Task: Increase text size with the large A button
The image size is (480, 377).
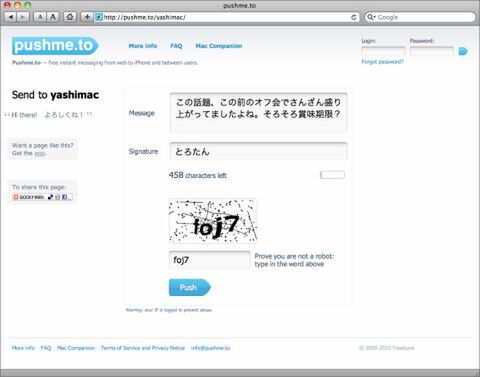Action: (53, 17)
